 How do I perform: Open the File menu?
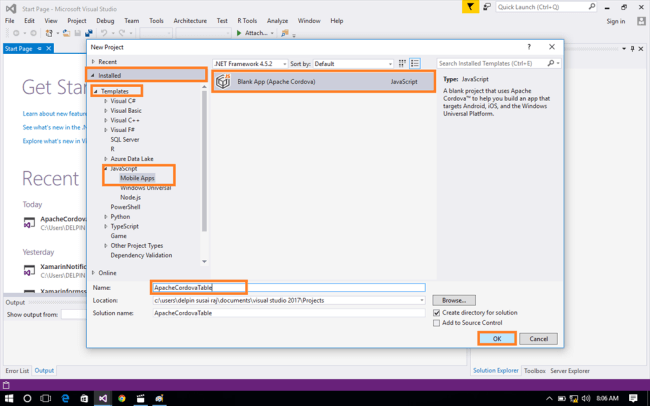coord(10,21)
